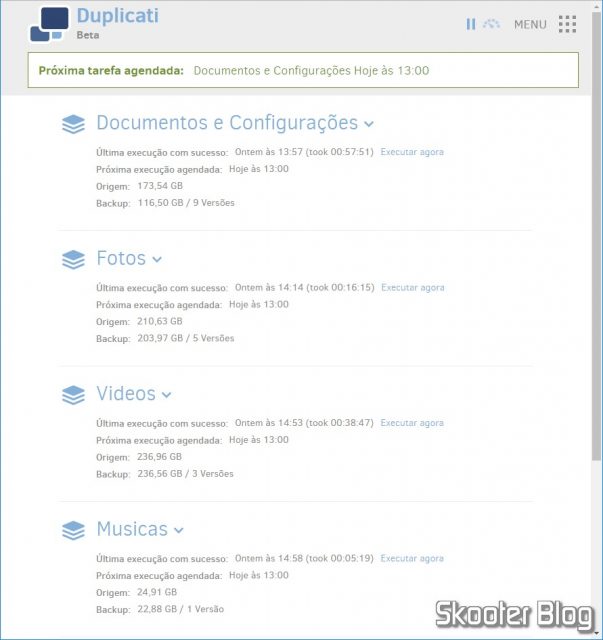Run Documentos e Configurações backup with Executar agora
Viewport: 603px width, 640px height.
412,152
